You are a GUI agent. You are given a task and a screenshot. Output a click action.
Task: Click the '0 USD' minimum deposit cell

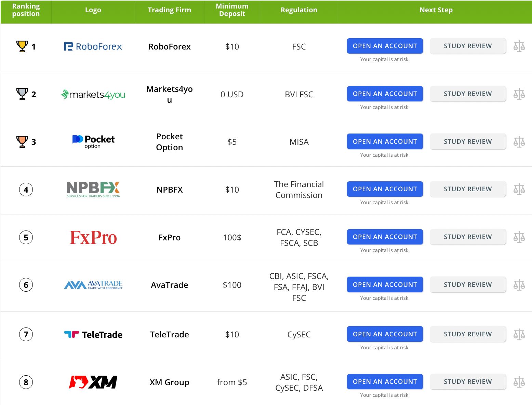click(x=232, y=94)
